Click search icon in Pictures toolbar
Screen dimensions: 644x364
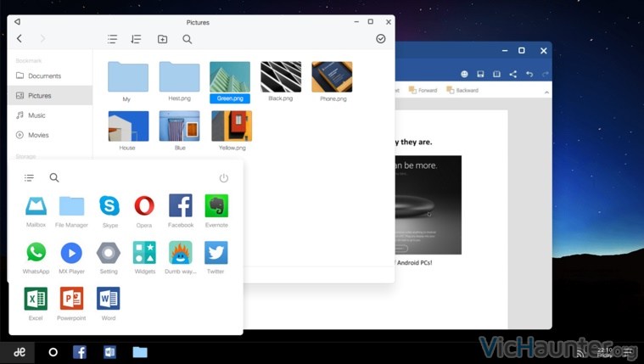coord(188,39)
